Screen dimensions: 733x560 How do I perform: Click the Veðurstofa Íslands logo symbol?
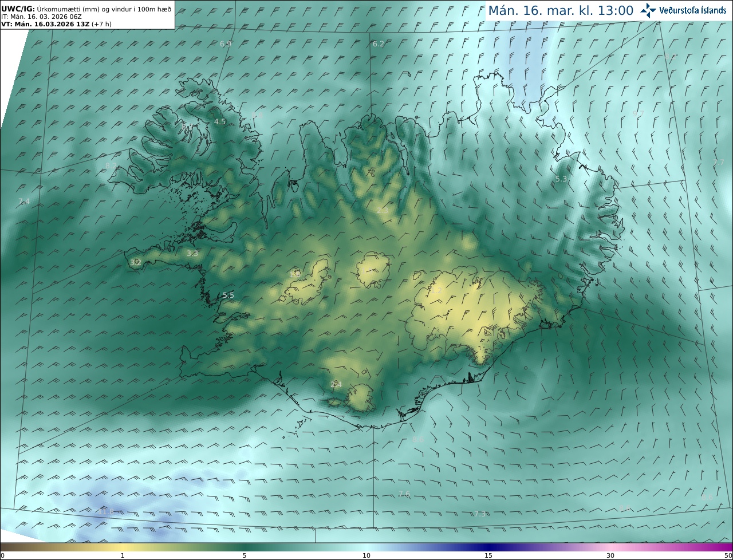[648, 10]
